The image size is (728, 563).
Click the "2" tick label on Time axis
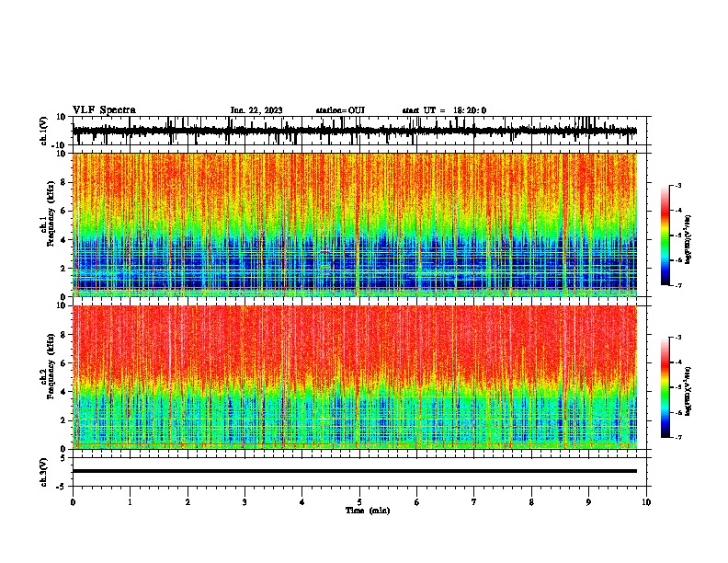click(188, 502)
